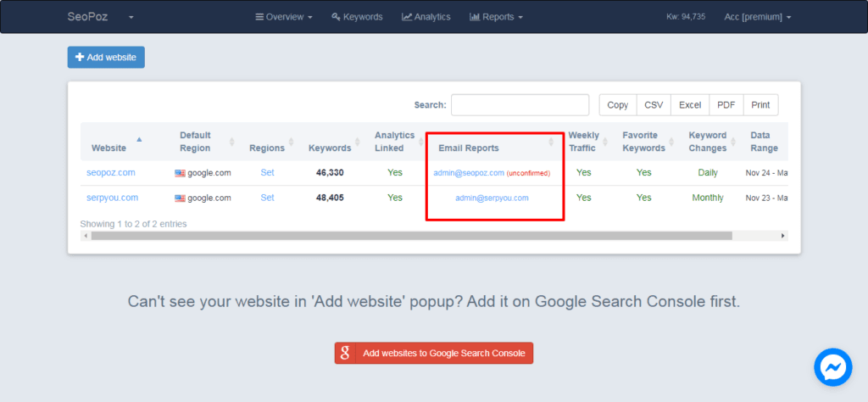
Task: Click the Data Range column header
Action: point(764,142)
